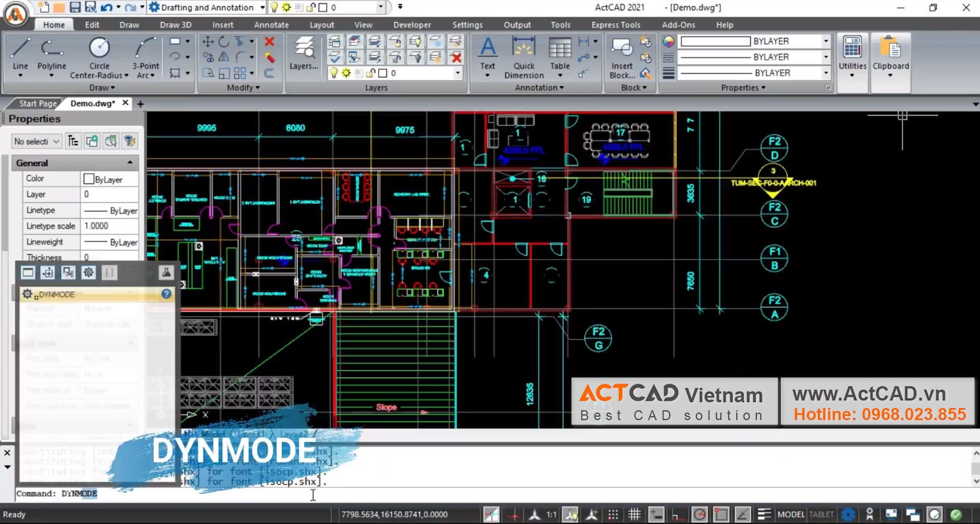
Task: Choose the 3-Point Arc tool
Action: tap(146, 56)
